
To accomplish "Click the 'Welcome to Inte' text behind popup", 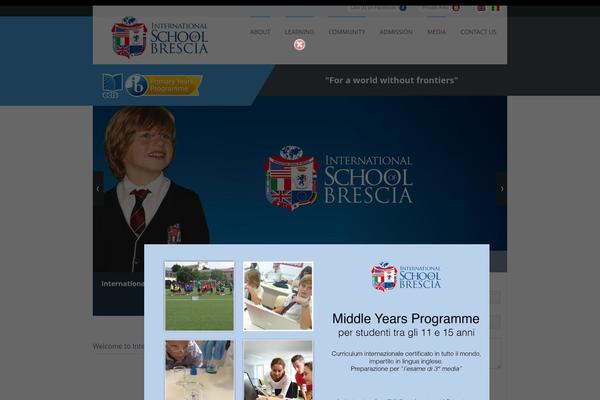I will (x=118, y=346).
